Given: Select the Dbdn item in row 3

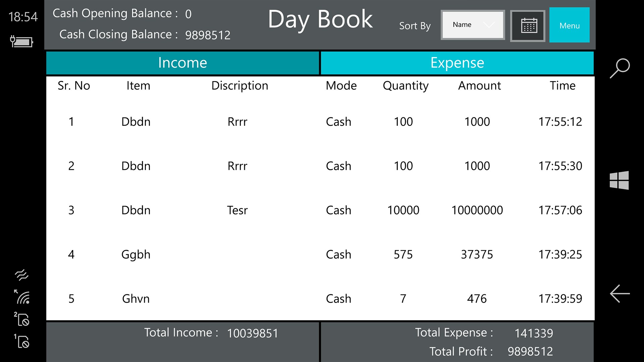Looking at the screenshot, I should pos(136,210).
